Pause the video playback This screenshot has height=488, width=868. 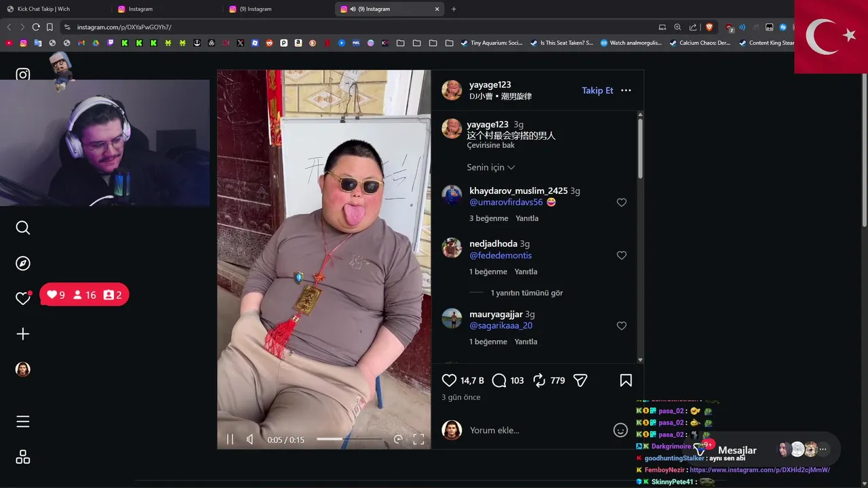(x=230, y=439)
